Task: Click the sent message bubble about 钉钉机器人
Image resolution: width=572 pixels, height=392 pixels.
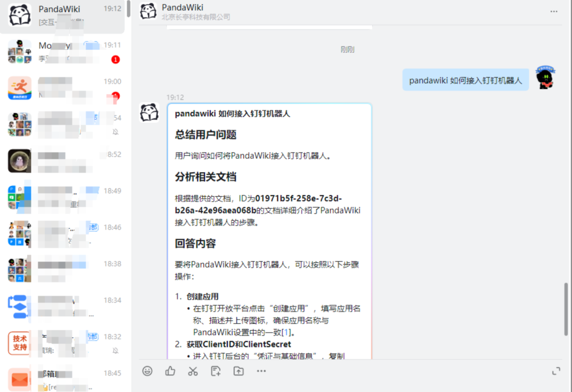Action: [466, 80]
